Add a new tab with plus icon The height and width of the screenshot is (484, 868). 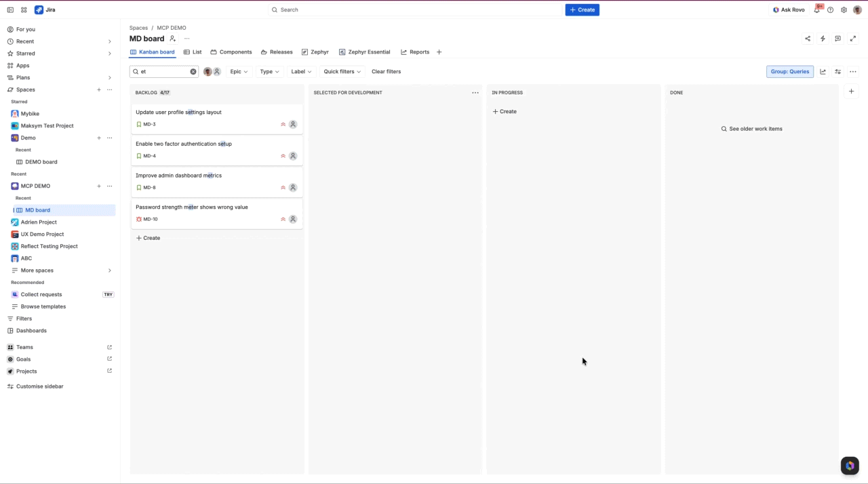coord(439,52)
